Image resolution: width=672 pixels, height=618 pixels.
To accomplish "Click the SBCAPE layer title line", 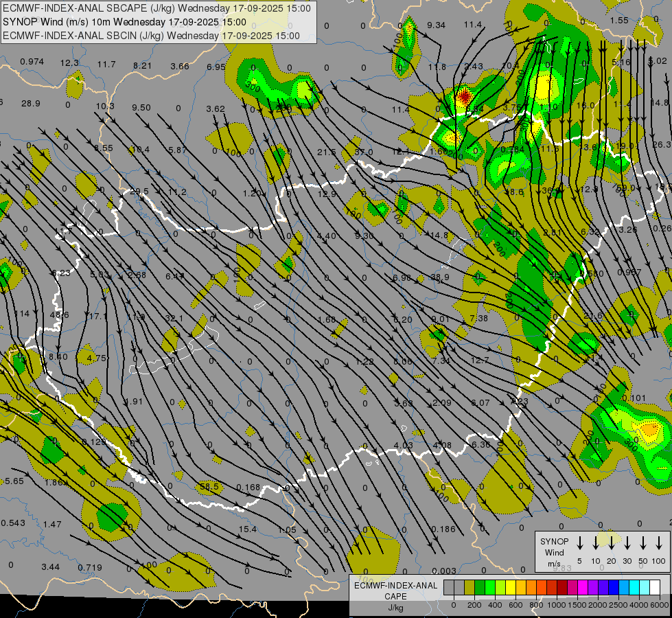I will (157, 9).
